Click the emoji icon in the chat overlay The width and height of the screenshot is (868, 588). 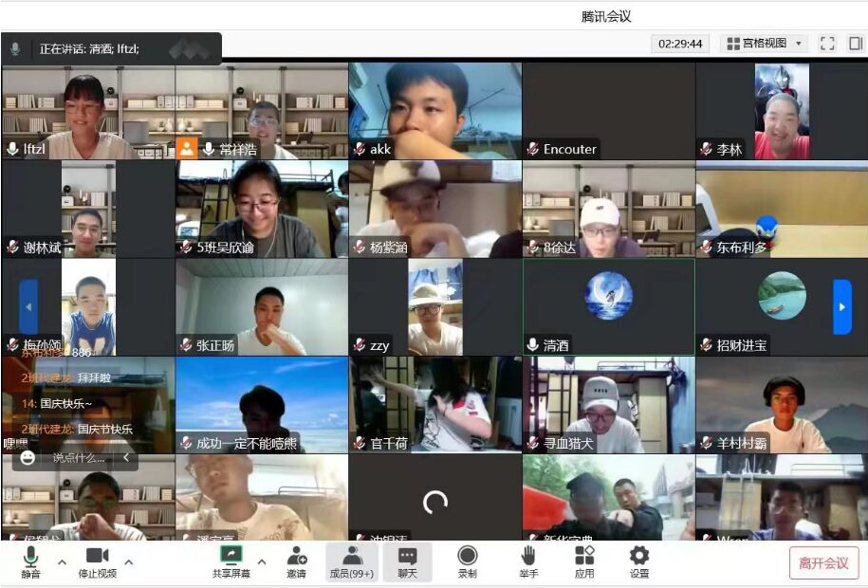tap(28, 458)
